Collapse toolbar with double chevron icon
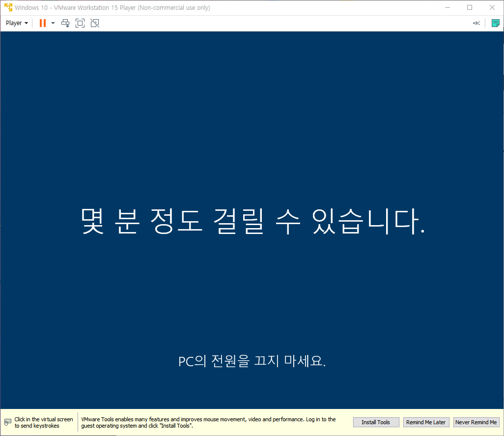 pyautogui.click(x=476, y=23)
